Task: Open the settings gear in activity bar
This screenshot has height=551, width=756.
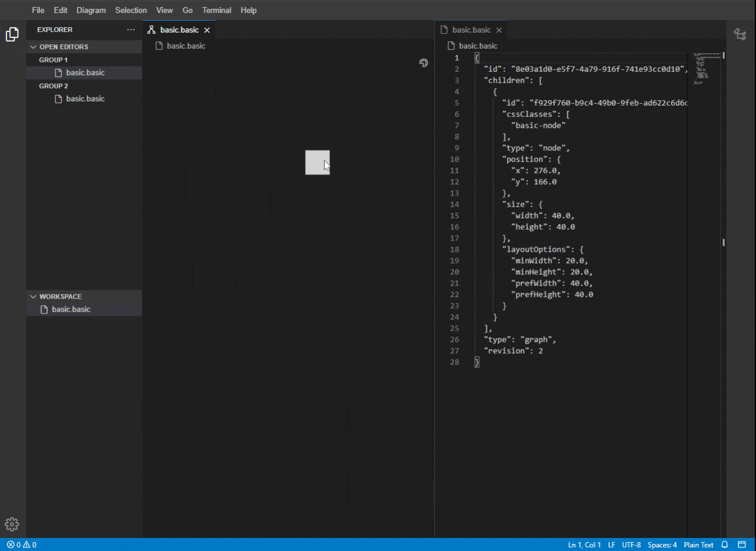Action: pyautogui.click(x=12, y=524)
